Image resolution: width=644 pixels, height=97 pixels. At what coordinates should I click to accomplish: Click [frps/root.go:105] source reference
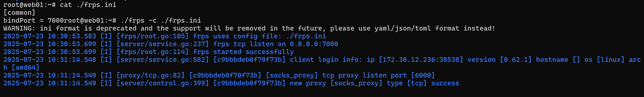click(x=153, y=36)
